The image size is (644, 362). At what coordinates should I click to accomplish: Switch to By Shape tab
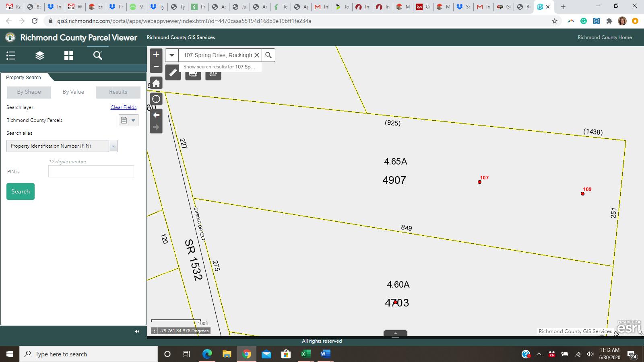[x=29, y=92]
